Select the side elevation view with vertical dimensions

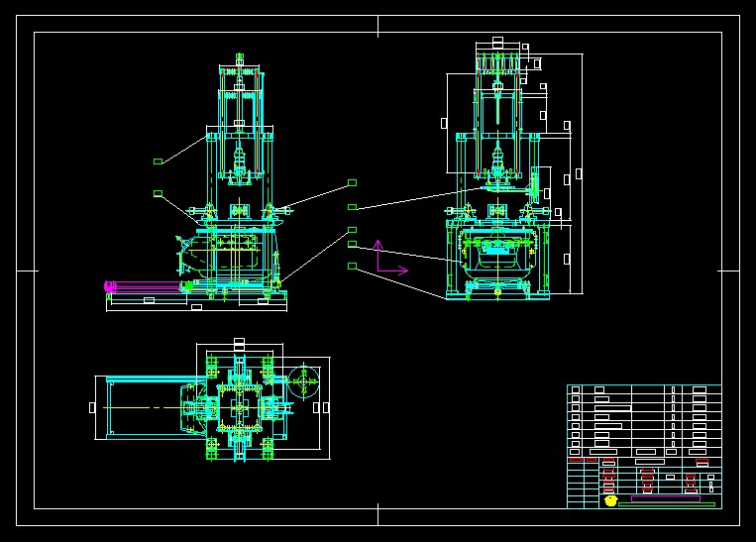(514, 168)
